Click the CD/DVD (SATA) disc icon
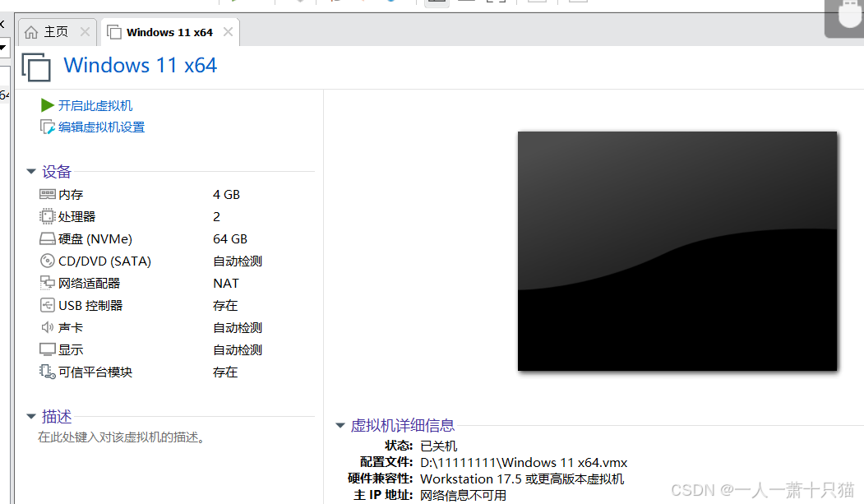 pyautogui.click(x=48, y=261)
